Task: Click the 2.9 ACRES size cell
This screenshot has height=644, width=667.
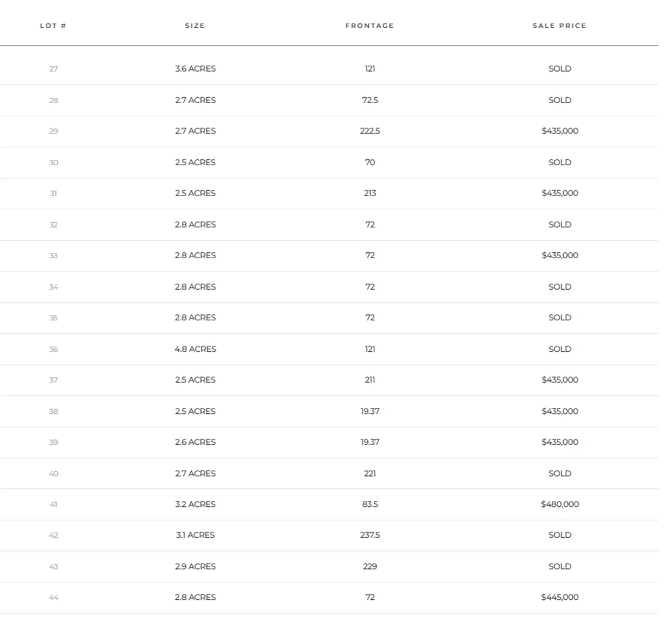Action: click(196, 566)
